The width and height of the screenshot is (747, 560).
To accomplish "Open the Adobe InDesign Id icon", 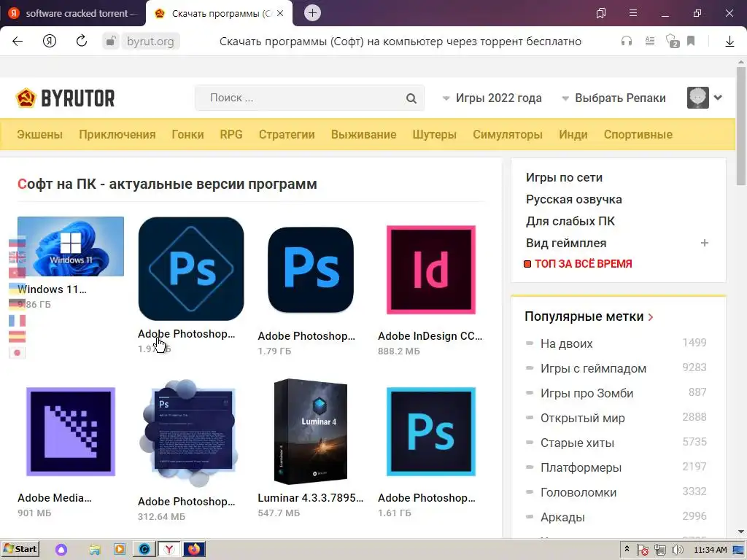I will 430,270.
